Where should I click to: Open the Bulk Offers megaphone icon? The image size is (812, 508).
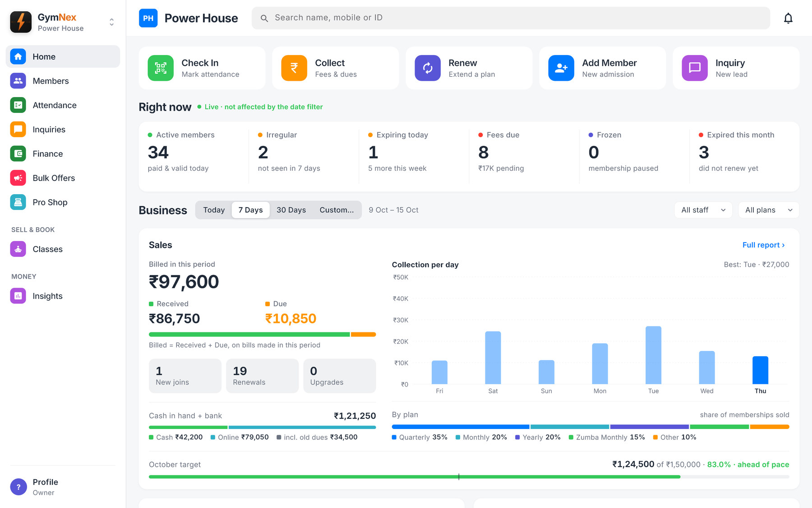(18, 178)
